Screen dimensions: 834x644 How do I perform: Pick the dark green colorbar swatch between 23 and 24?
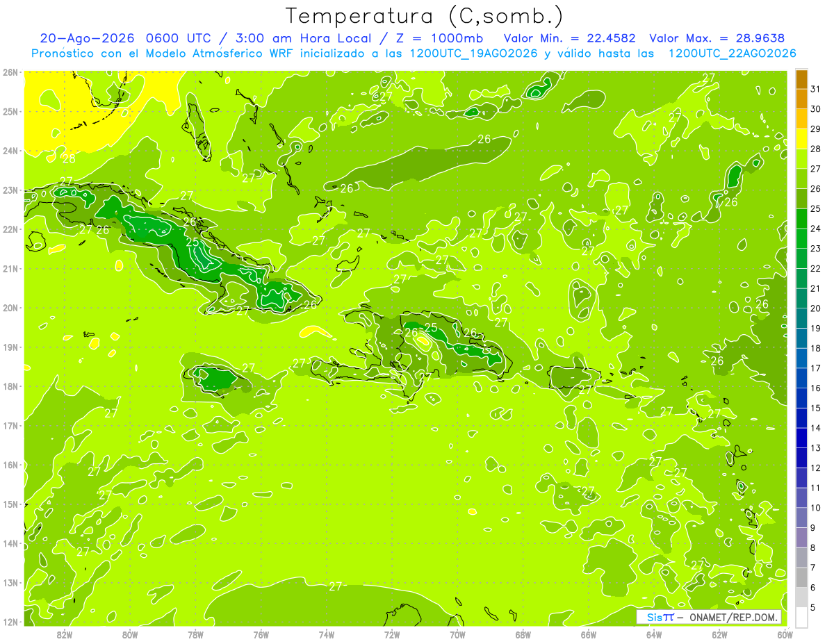(x=801, y=239)
